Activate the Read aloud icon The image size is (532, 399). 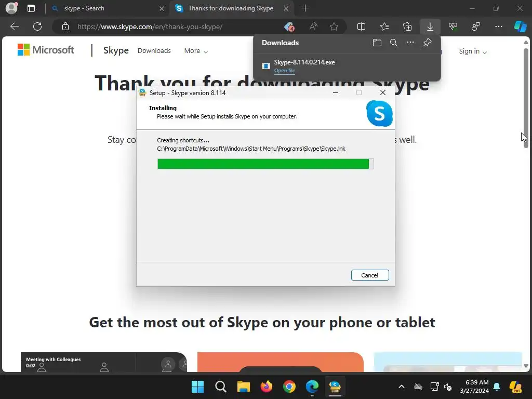313,26
